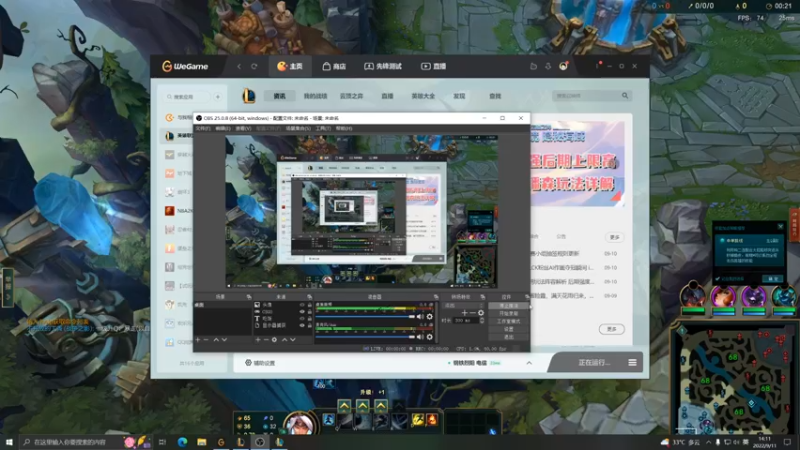Adjust transition duration spinner arrows
Image resolution: width=800 pixels, height=450 pixels.
pyautogui.click(x=482, y=320)
